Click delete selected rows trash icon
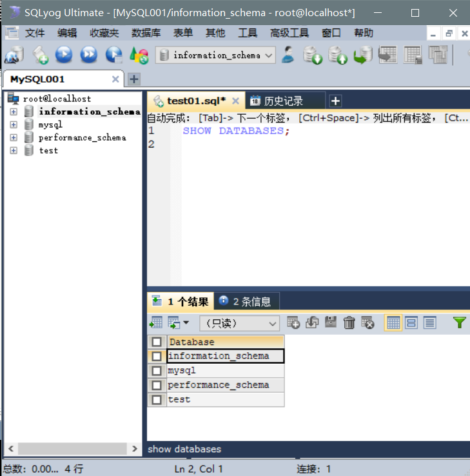This screenshot has width=470, height=476. click(349, 322)
